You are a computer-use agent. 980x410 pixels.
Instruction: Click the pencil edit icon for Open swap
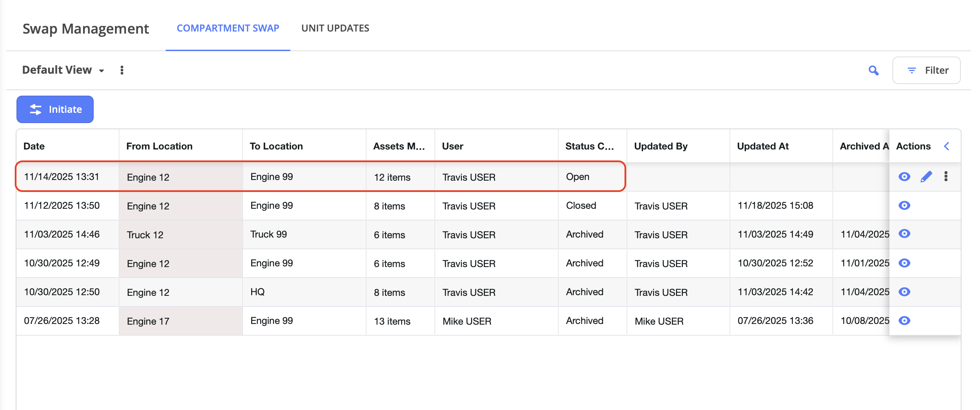pos(925,177)
